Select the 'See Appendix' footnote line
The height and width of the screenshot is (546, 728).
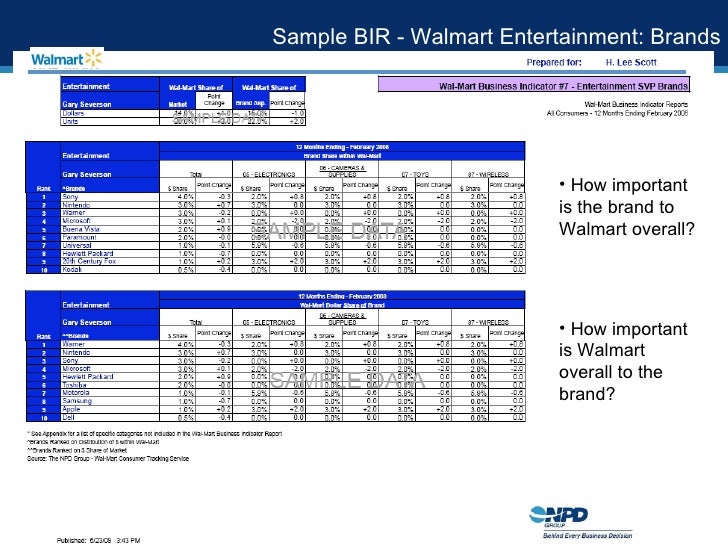[x=155, y=434]
